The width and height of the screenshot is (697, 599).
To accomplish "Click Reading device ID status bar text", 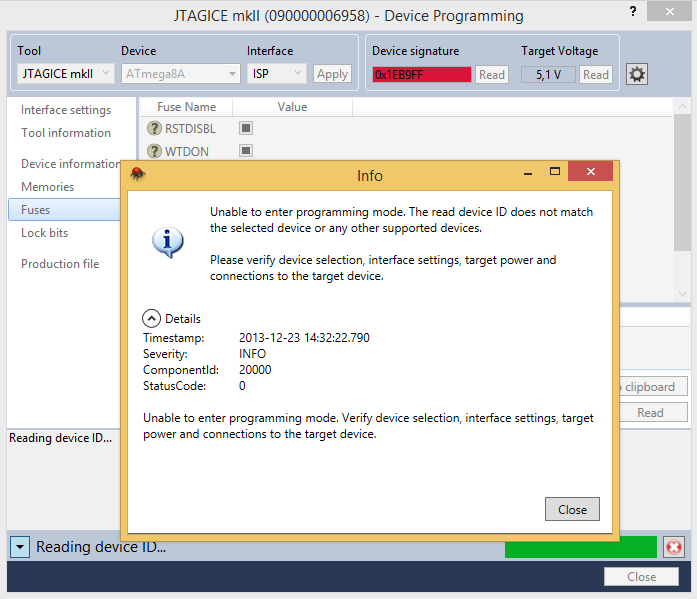I will (101, 547).
